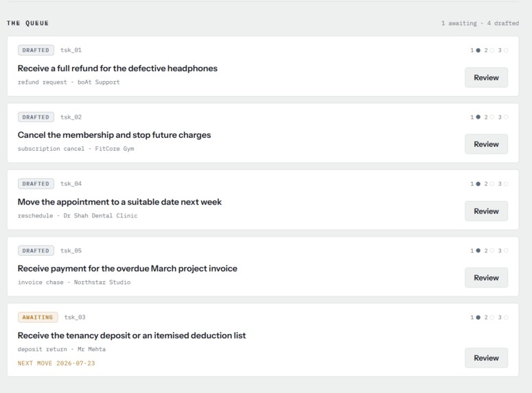Open Review for Mr Mehta deposit return

[486, 358]
